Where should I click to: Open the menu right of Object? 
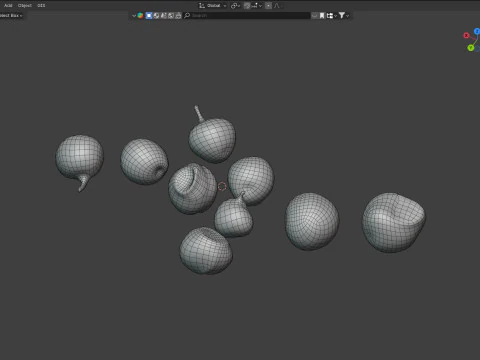pos(41,5)
